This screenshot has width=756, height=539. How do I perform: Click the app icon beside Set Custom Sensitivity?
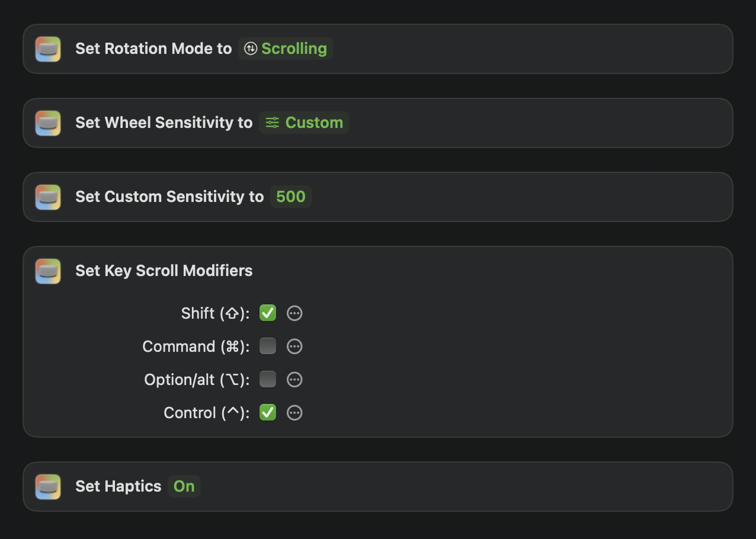48,197
